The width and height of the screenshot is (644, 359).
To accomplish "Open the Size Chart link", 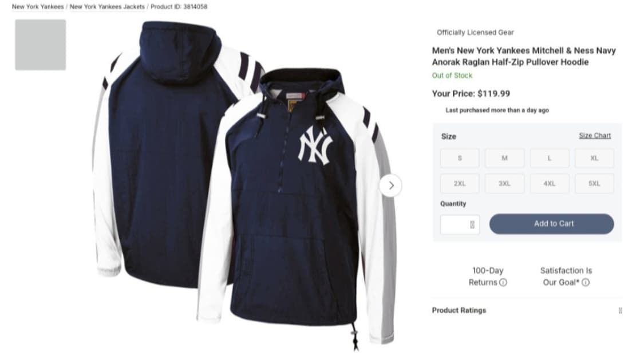I will pos(595,136).
